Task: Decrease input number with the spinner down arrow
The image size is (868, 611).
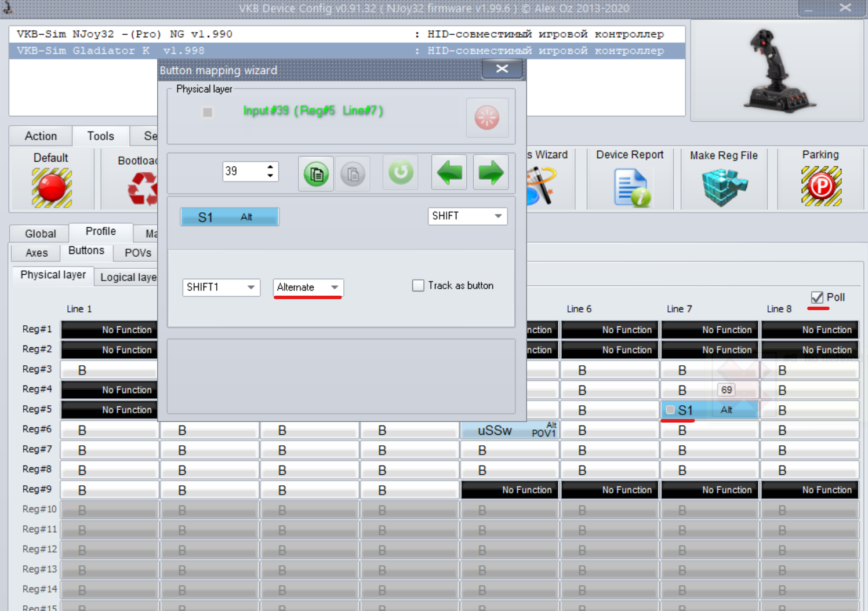Action: pos(270,175)
